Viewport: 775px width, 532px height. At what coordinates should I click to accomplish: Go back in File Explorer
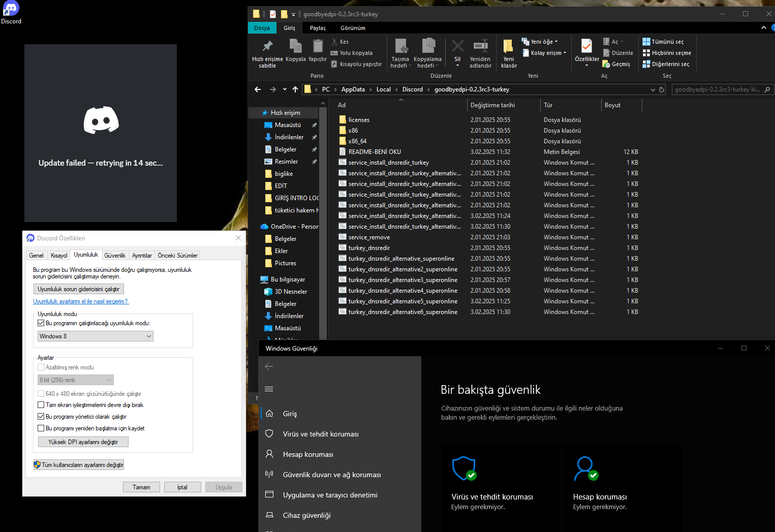pos(258,89)
